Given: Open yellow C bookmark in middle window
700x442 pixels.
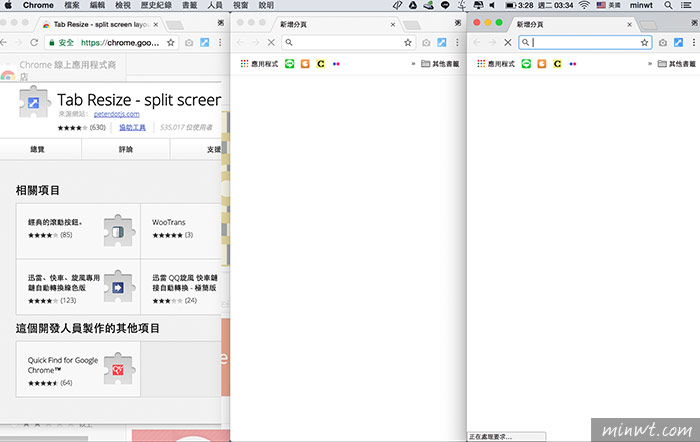Looking at the screenshot, I should pyautogui.click(x=321, y=64).
